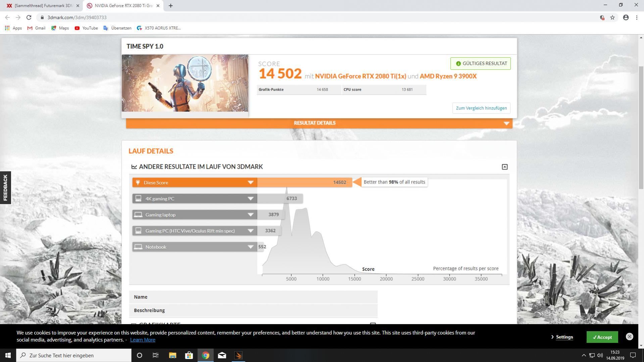Open the NVIDIA GeForce RTX 2080 Ti link
Image resolution: width=644 pixels, height=362 pixels.
tap(360, 76)
